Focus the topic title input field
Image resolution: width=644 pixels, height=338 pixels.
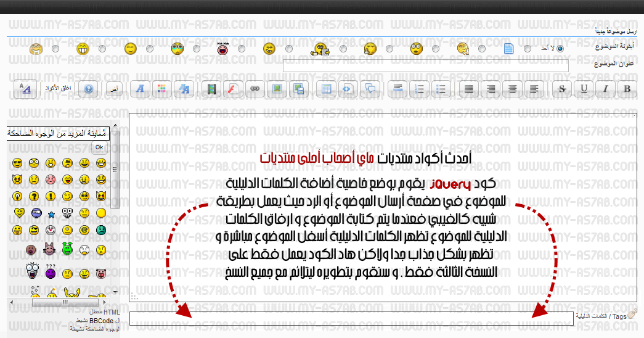coord(425,65)
